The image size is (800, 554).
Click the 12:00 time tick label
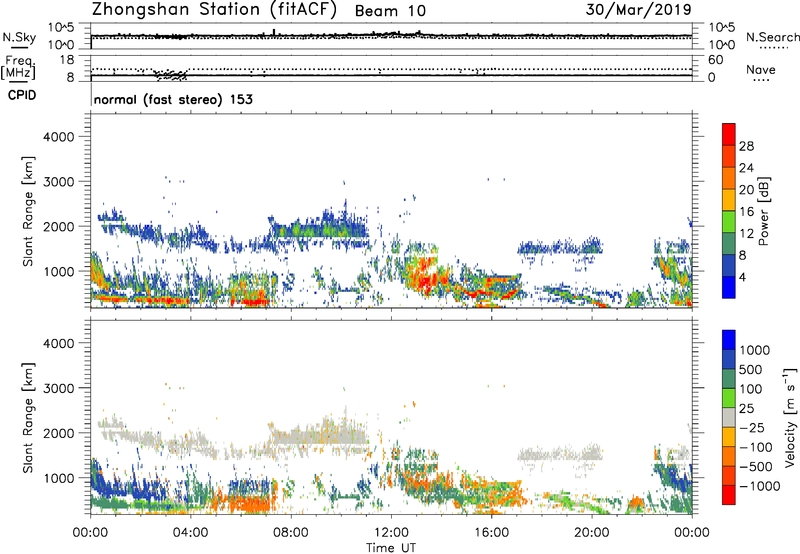391,533
